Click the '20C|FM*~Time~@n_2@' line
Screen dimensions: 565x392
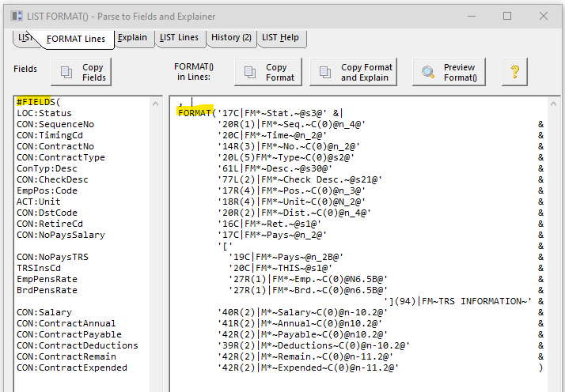[272, 135]
